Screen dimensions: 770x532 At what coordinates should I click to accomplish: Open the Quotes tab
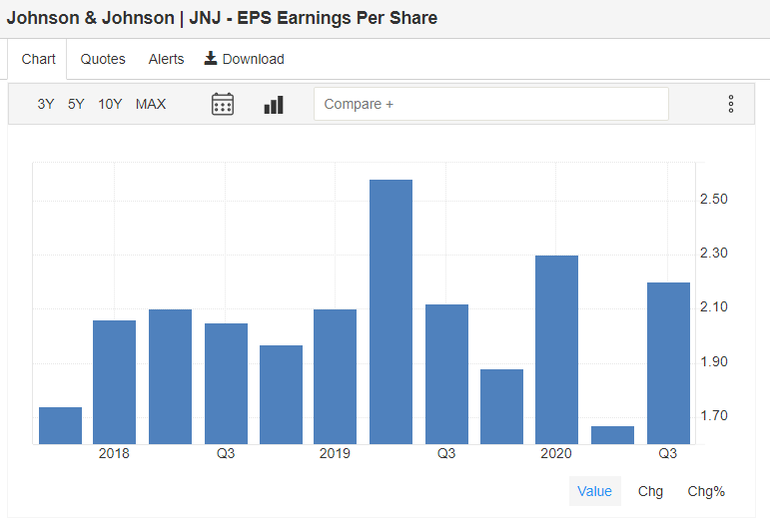tap(103, 59)
